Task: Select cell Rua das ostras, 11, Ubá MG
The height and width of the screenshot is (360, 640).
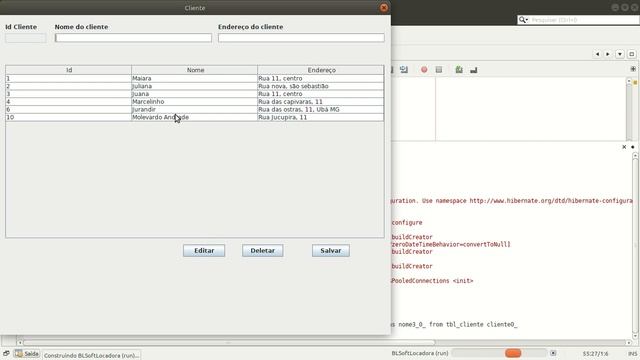Action: [x=321, y=109]
